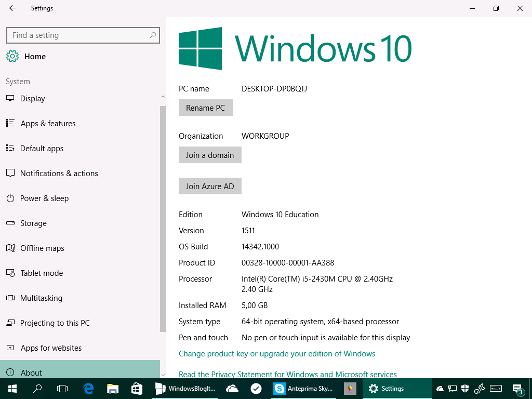This screenshot has width=532, height=399.
Task: Switch to the WindowsBlogIt... taskbar window
Action: point(185,389)
